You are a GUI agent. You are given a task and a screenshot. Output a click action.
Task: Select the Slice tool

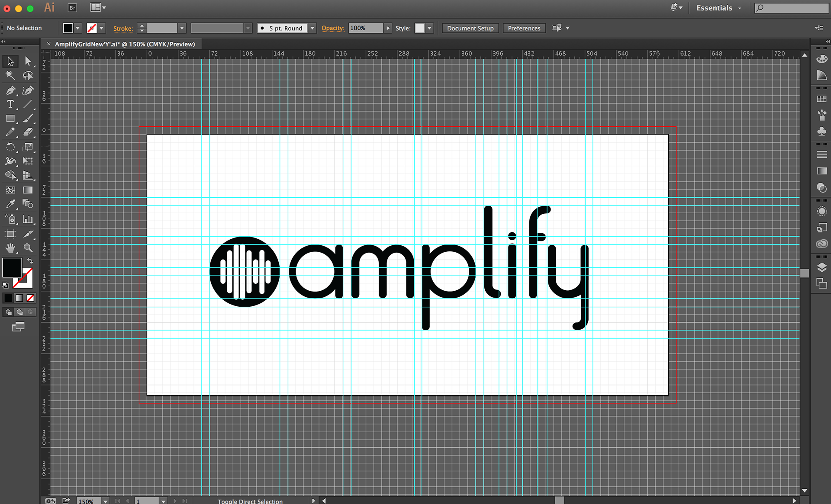pos(28,234)
